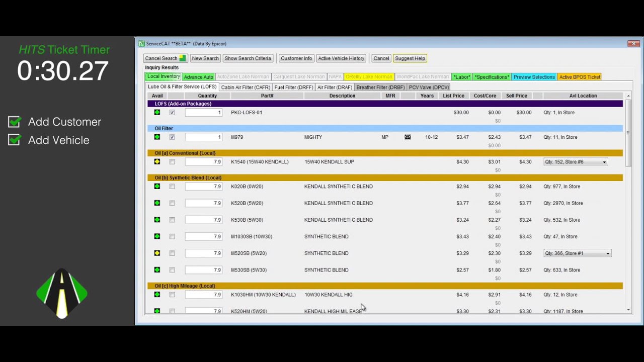644x362 pixels.
Task: Switch to Advance Auto tab
Action: [x=198, y=77]
